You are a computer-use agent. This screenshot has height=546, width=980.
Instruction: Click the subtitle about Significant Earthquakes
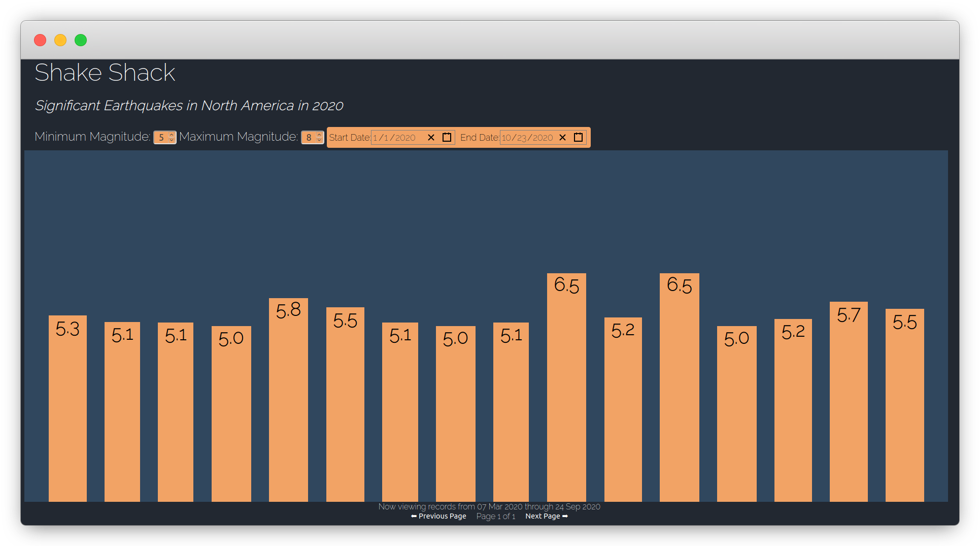pyautogui.click(x=189, y=106)
